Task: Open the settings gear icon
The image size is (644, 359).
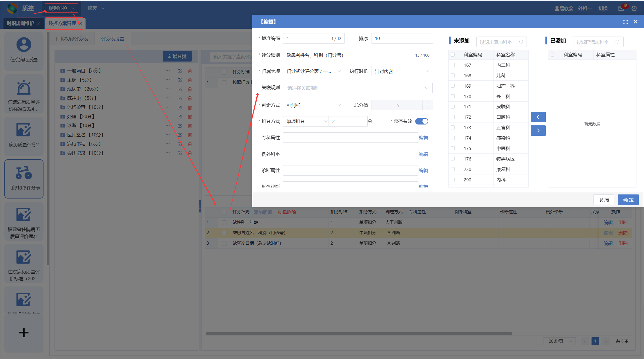Action: (x=634, y=8)
